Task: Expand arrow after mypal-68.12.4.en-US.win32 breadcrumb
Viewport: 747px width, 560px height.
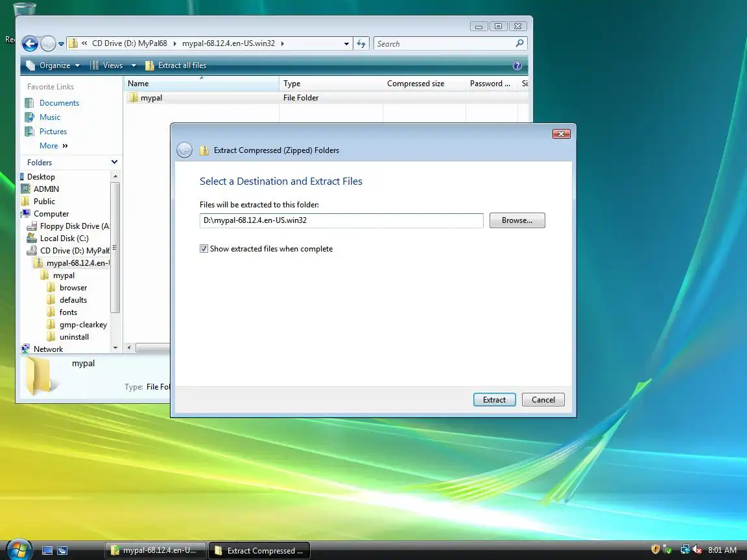Action: click(283, 43)
